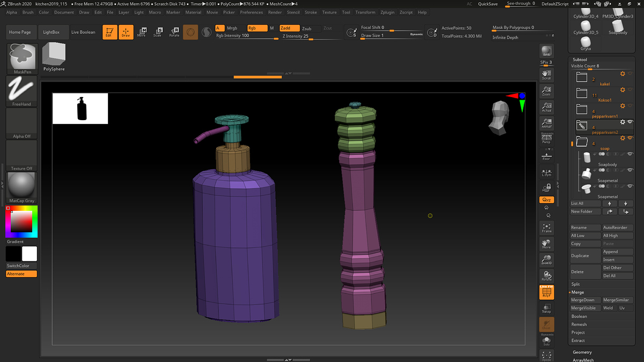Click the Rotate icon in right shelf
The image size is (644, 362).
pos(546,276)
